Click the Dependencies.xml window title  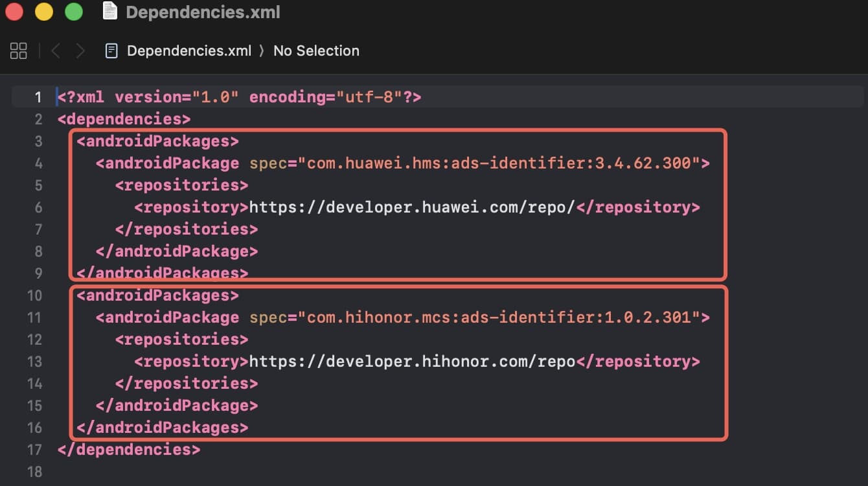(203, 12)
